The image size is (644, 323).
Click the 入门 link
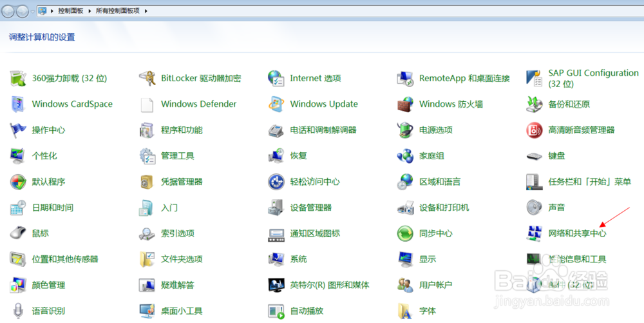click(x=169, y=208)
